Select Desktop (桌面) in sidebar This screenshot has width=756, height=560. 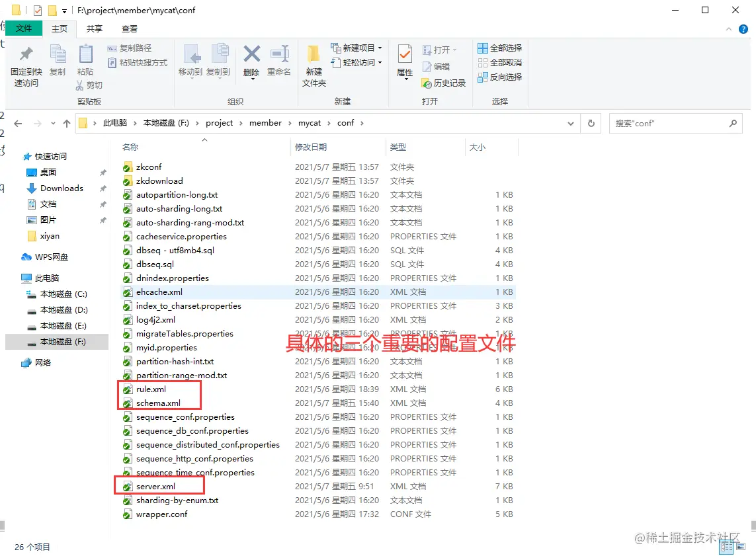tap(42, 173)
